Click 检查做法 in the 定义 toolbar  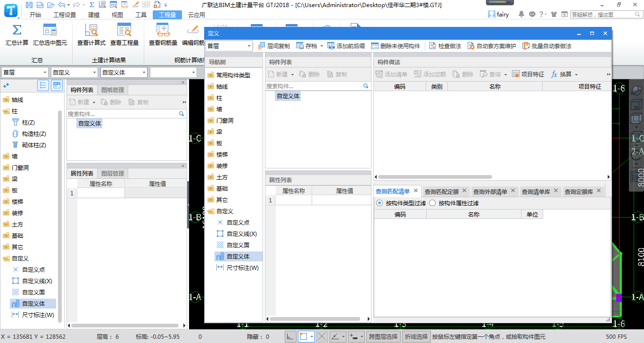pos(445,46)
